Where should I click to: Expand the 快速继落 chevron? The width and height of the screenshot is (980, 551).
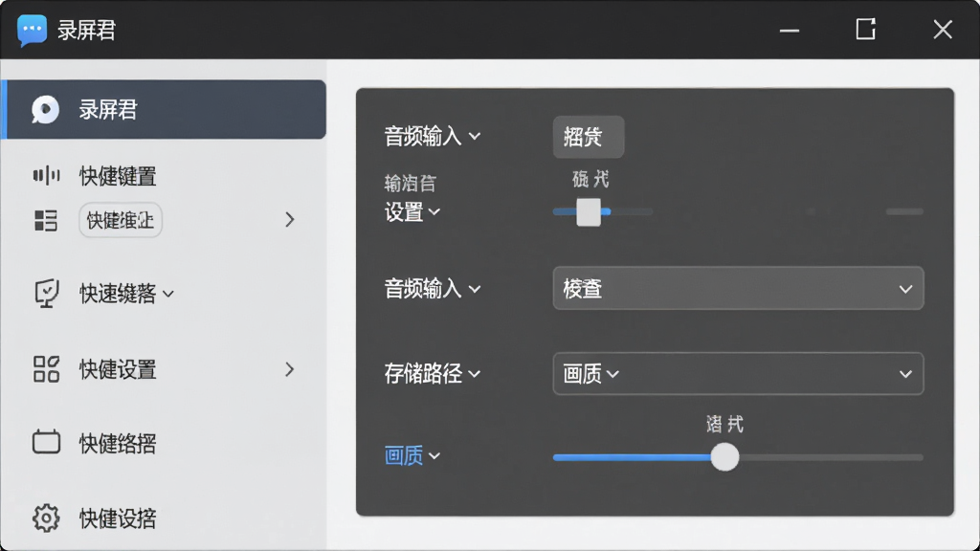tap(168, 294)
